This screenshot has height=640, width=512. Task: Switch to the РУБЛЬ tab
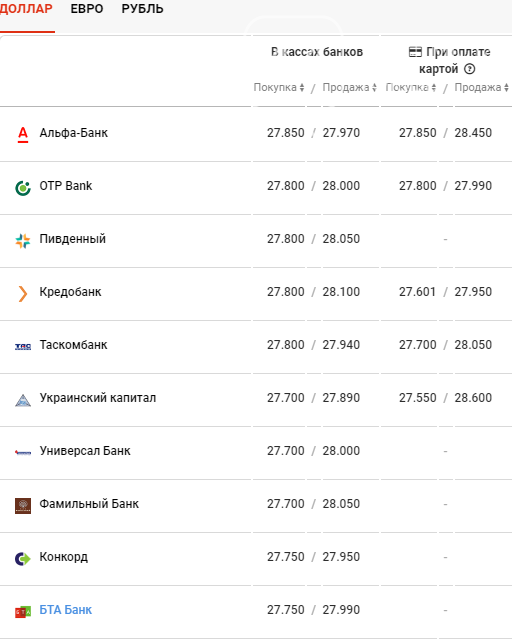142,9
